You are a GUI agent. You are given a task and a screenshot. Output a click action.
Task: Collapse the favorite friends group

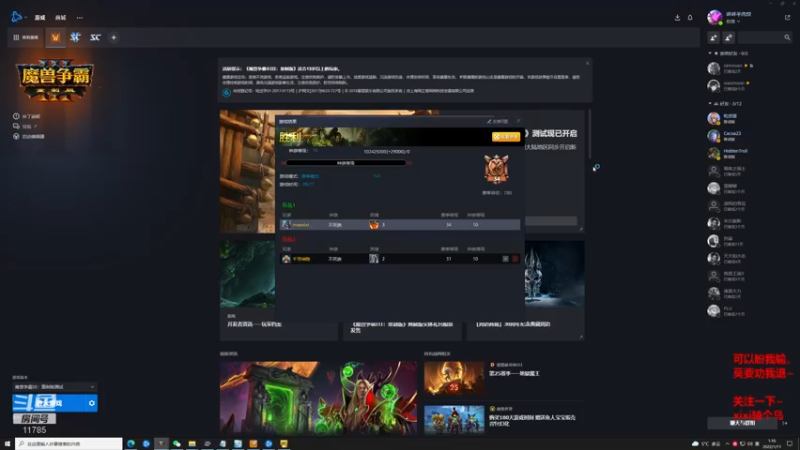[x=710, y=53]
